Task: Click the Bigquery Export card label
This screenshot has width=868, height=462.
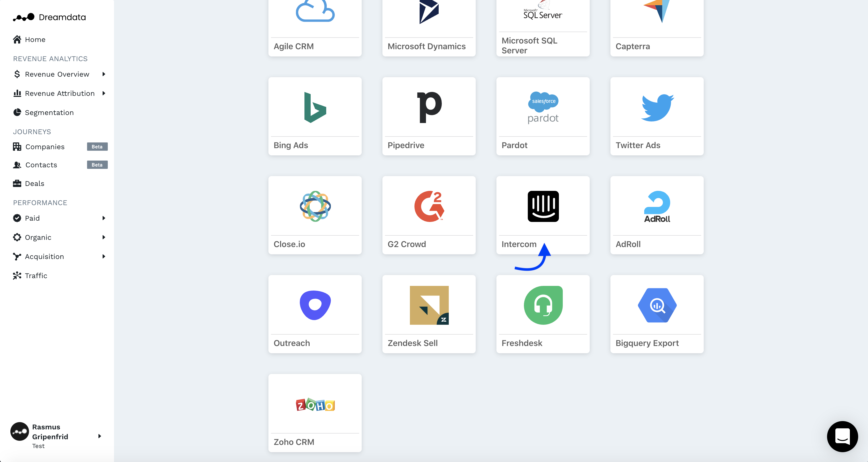Action: 647,343
